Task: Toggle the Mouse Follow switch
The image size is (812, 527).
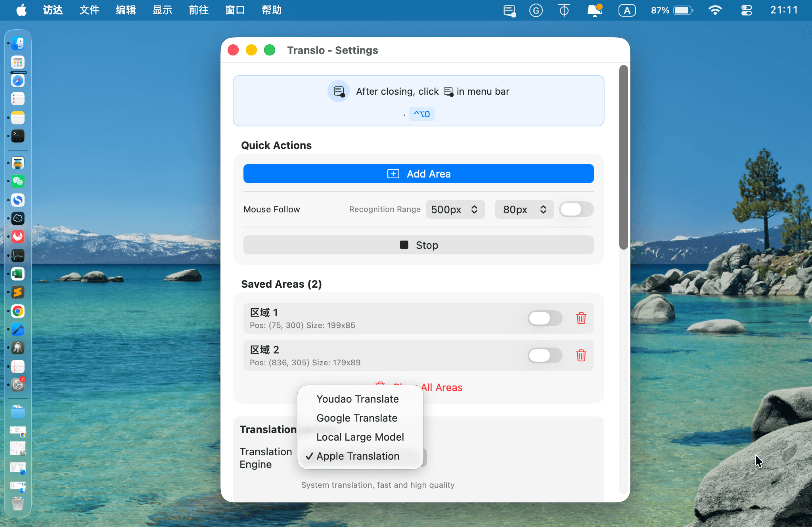Action: click(x=576, y=209)
